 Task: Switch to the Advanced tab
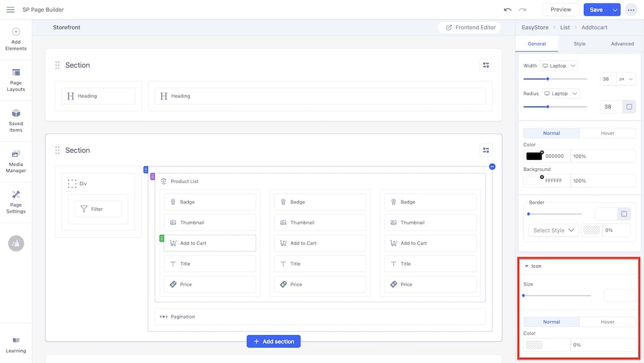click(622, 44)
